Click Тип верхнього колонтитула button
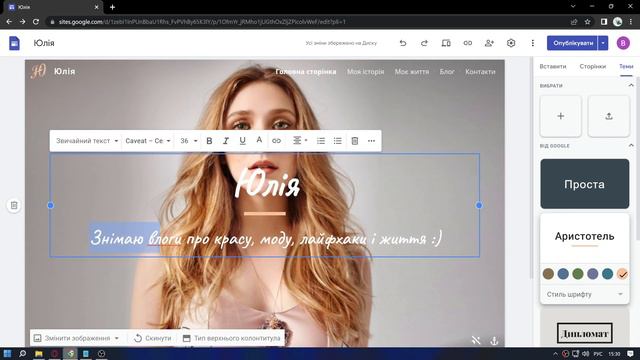The width and height of the screenshot is (640, 360). pos(231,338)
